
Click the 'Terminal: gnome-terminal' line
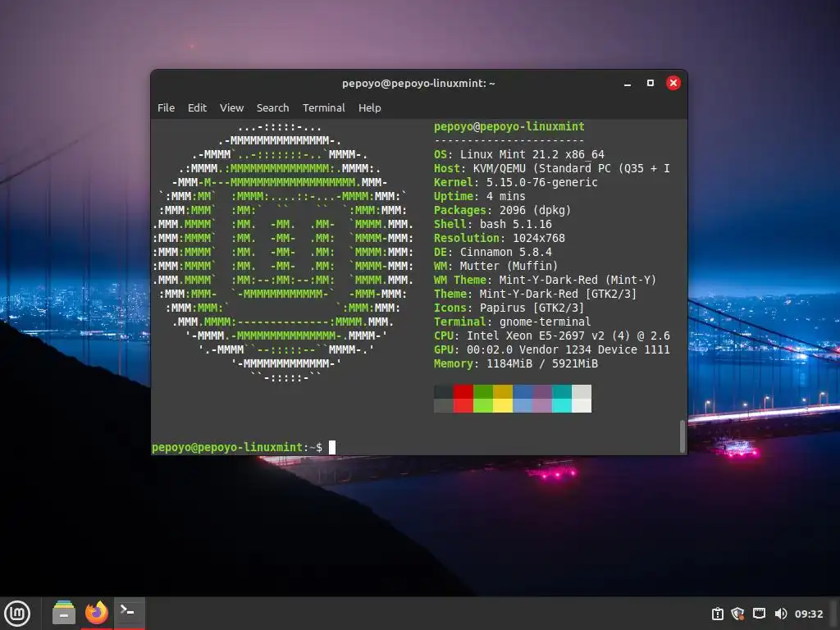click(512, 322)
